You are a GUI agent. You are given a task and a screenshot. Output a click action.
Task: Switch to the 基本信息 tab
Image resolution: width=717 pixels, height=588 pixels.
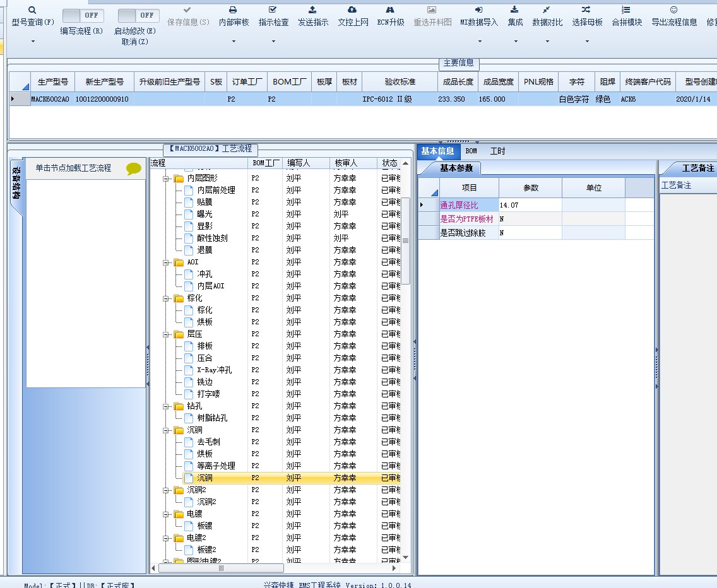pos(437,151)
